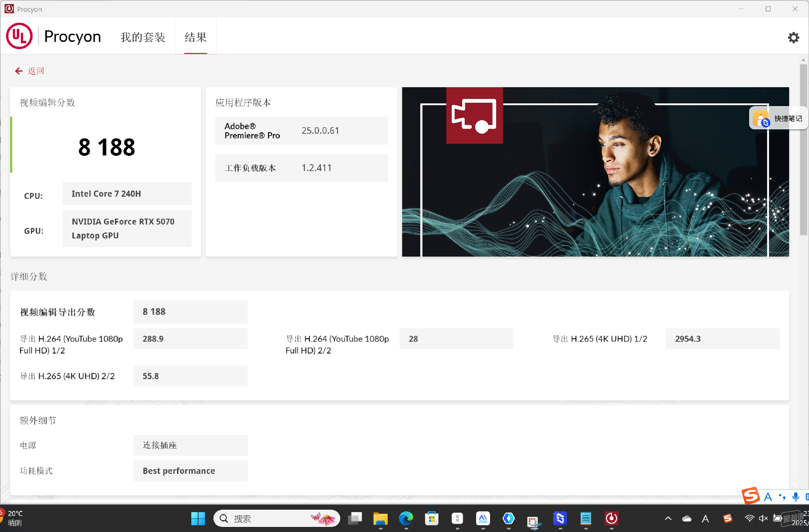Open Procyon settings gear icon
The height and width of the screenshot is (532, 809).
[x=793, y=37]
